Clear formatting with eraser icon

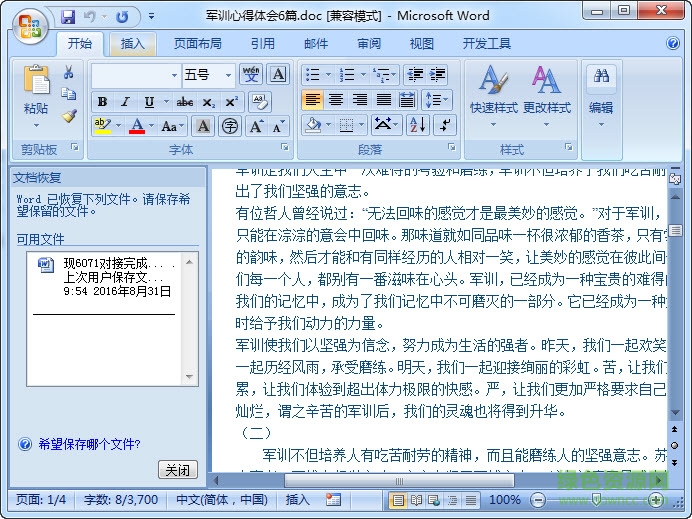point(260,102)
